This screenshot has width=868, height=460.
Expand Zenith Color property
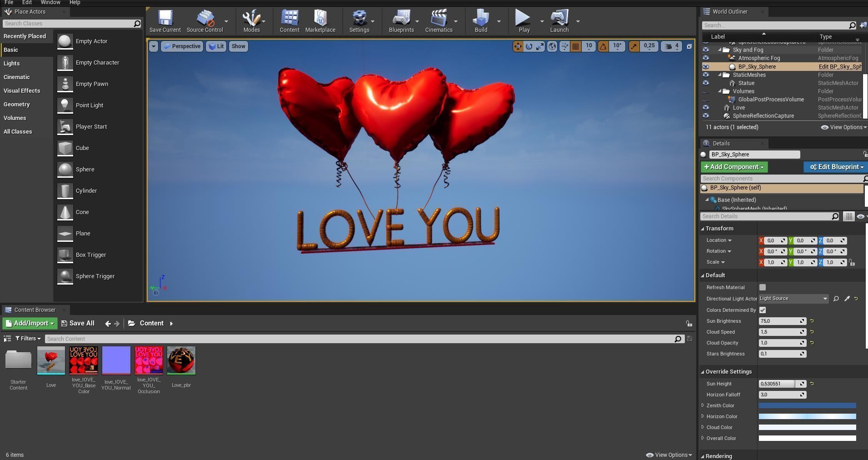703,405
